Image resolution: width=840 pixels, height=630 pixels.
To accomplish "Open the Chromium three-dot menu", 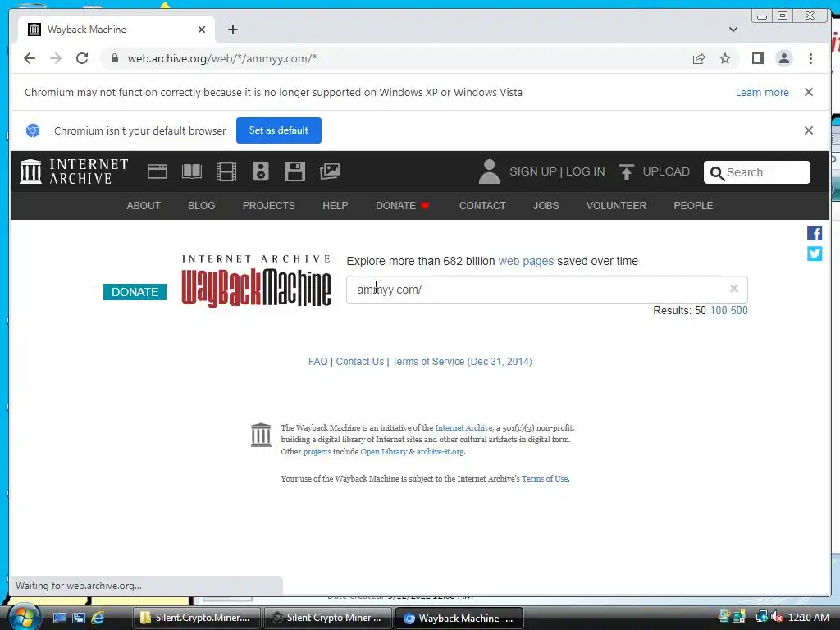I will click(x=810, y=58).
